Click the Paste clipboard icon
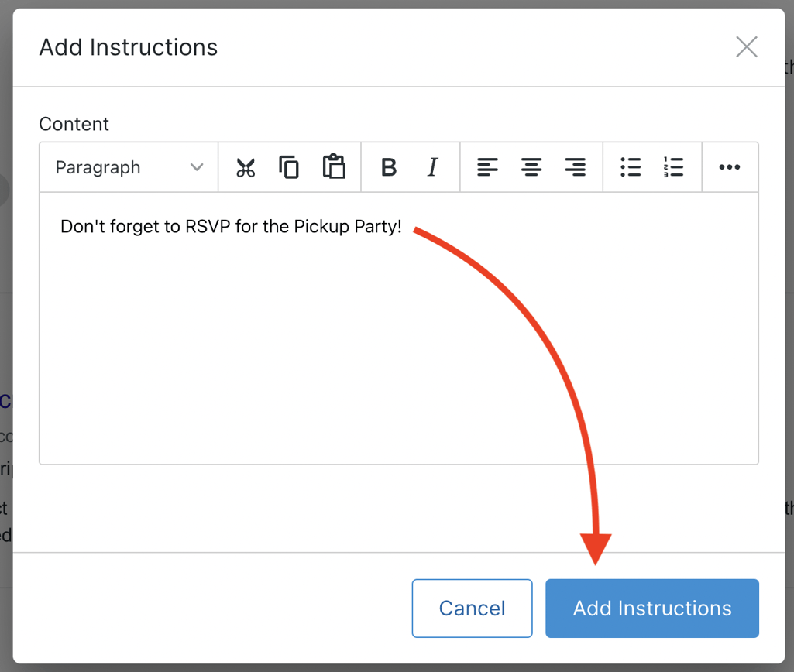The width and height of the screenshot is (794, 672). coord(333,167)
